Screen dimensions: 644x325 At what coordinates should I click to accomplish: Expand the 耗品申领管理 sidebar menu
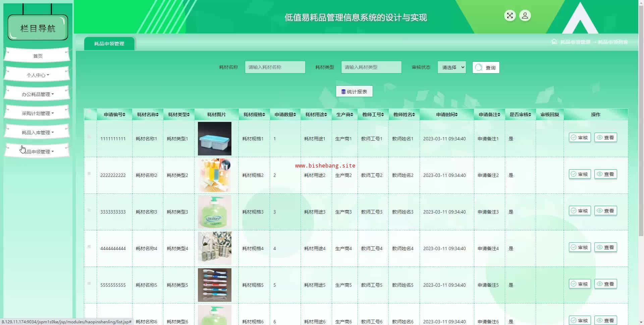(x=38, y=151)
